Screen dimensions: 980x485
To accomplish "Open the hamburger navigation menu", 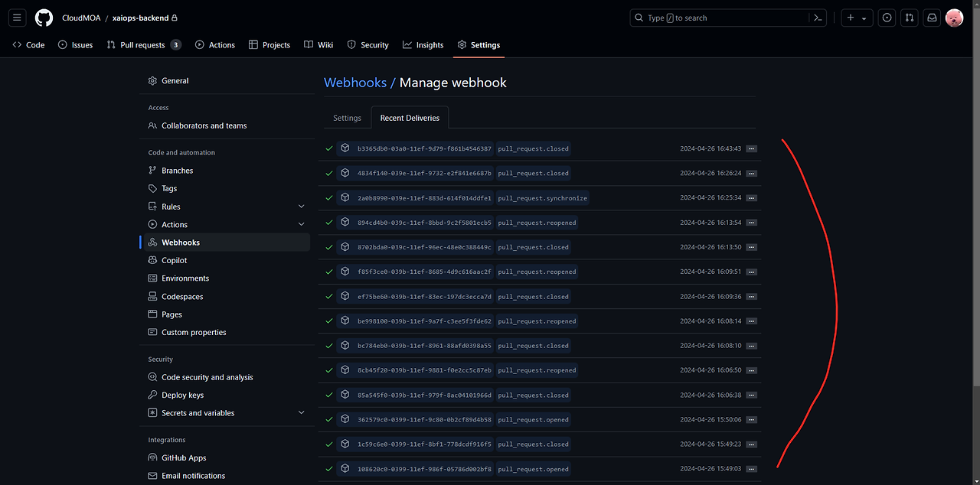I will coord(18,18).
